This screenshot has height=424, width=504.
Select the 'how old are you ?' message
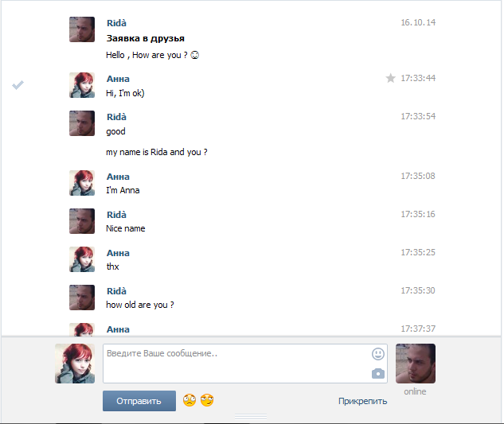(x=140, y=305)
